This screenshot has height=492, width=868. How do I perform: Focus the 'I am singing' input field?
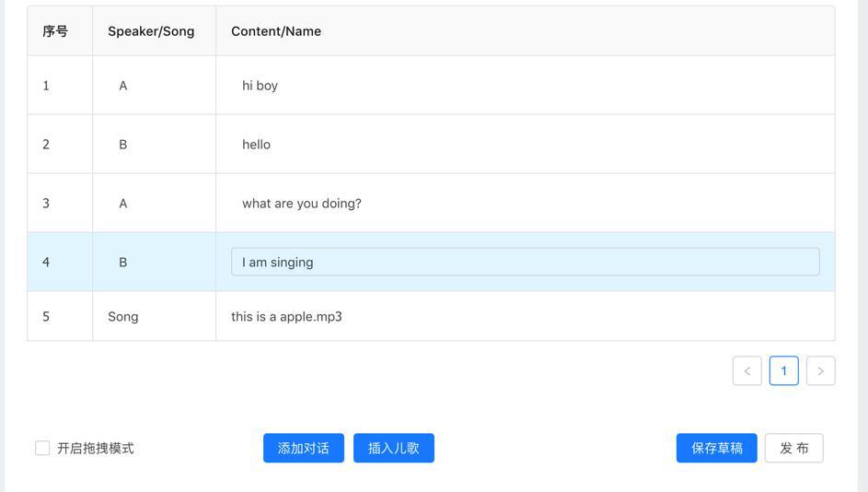(526, 262)
